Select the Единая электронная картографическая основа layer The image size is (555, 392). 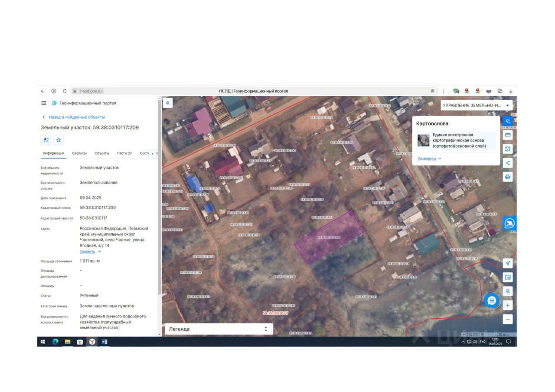pos(457,140)
